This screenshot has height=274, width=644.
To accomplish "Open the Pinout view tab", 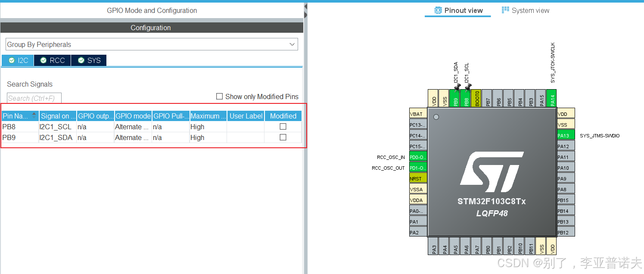I will [458, 10].
